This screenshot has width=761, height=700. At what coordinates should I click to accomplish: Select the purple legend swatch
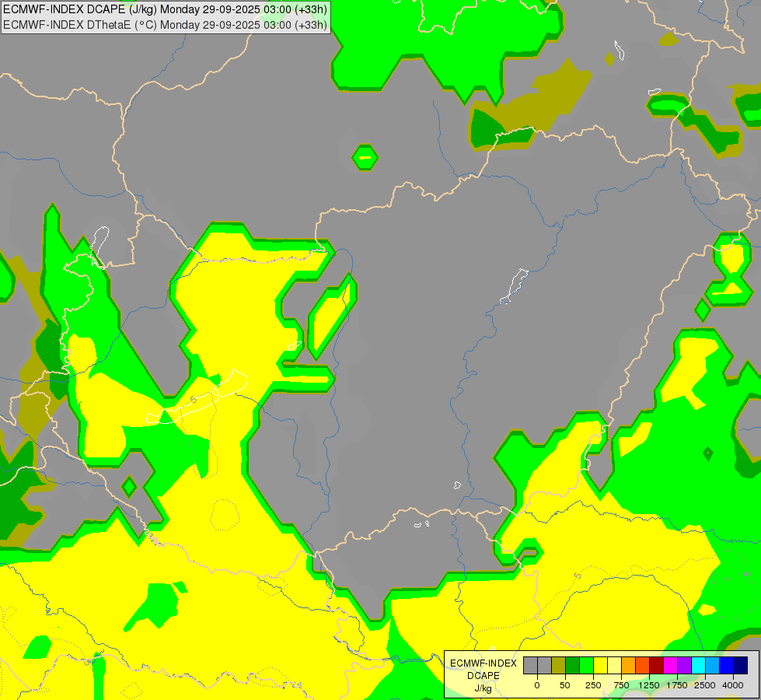pyautogui.click(x=685, y=665)
